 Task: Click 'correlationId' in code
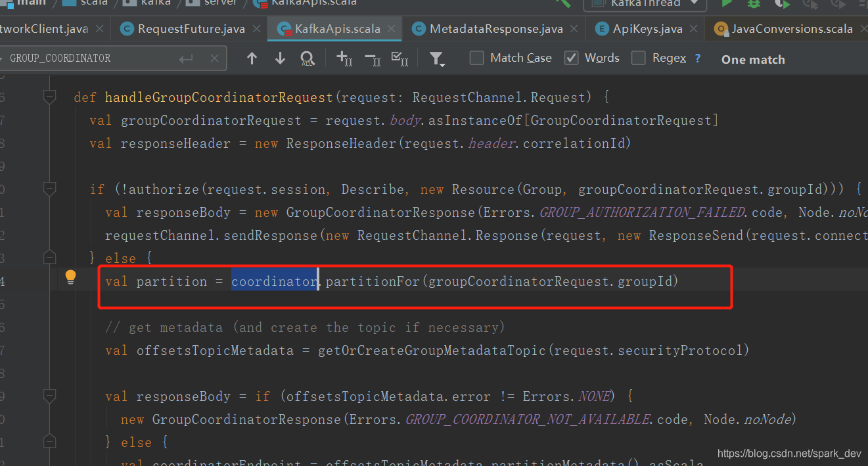(x=574, y=143)
